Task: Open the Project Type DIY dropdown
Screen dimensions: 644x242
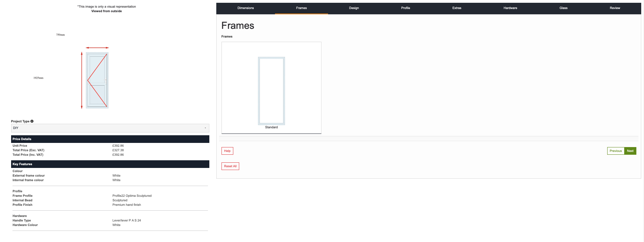Action: pos(110,128)
